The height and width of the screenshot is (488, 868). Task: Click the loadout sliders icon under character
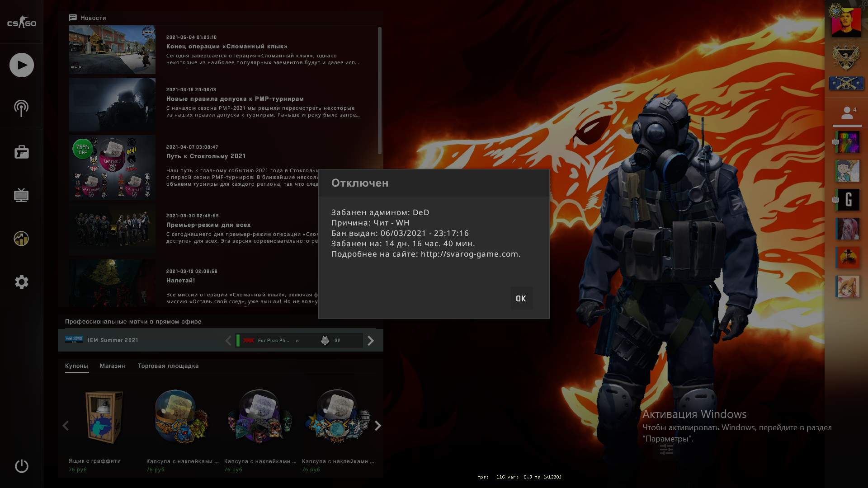click(666, 450)
